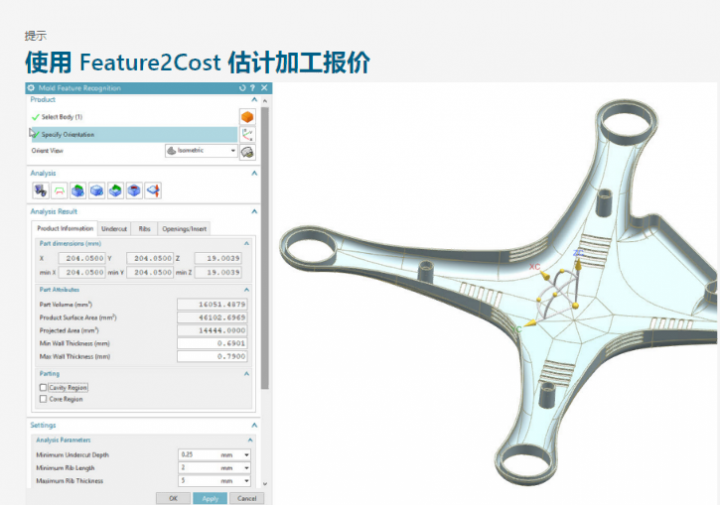This screenshot has width=720, height=505.
Task: Open the Orient View Isometric dropdown
Action: [x=201, y=151]
